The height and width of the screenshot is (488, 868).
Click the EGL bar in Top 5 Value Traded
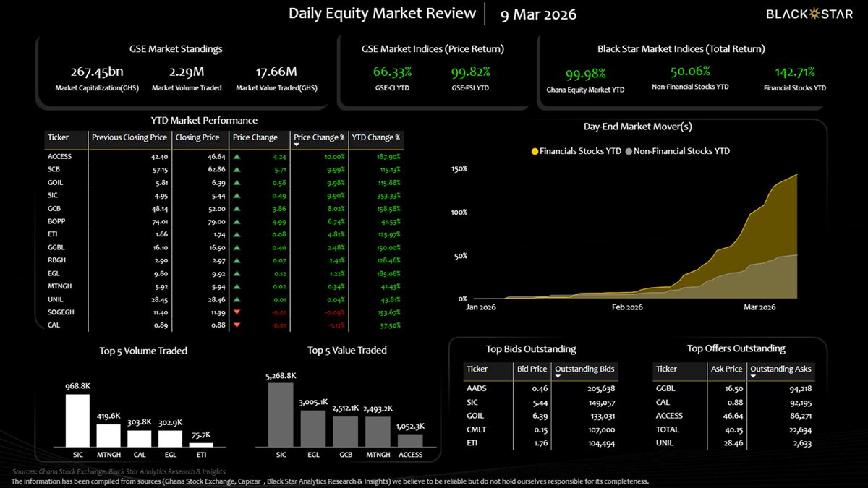click(x=312, y=428)
